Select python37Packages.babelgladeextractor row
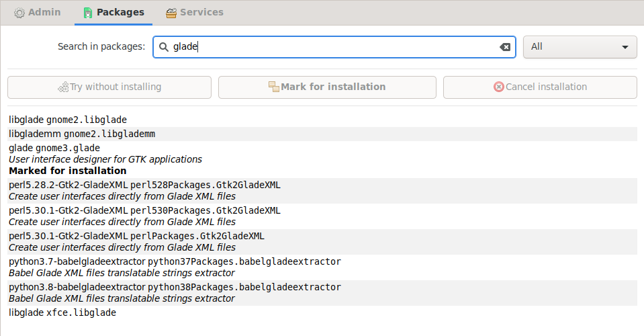644x336 pixels. pos(322,267)
